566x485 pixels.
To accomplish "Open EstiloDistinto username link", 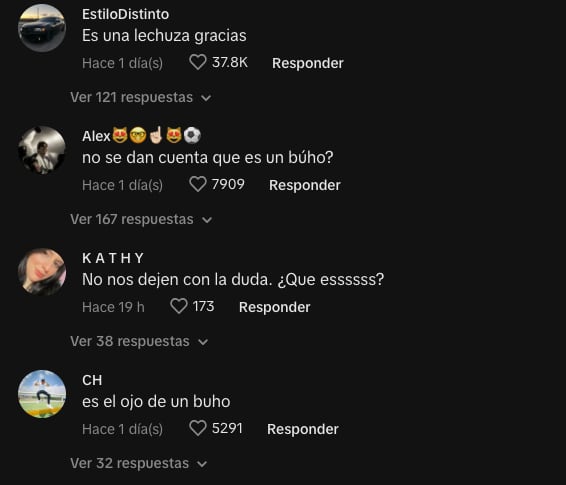I will (x=125, y=14).
